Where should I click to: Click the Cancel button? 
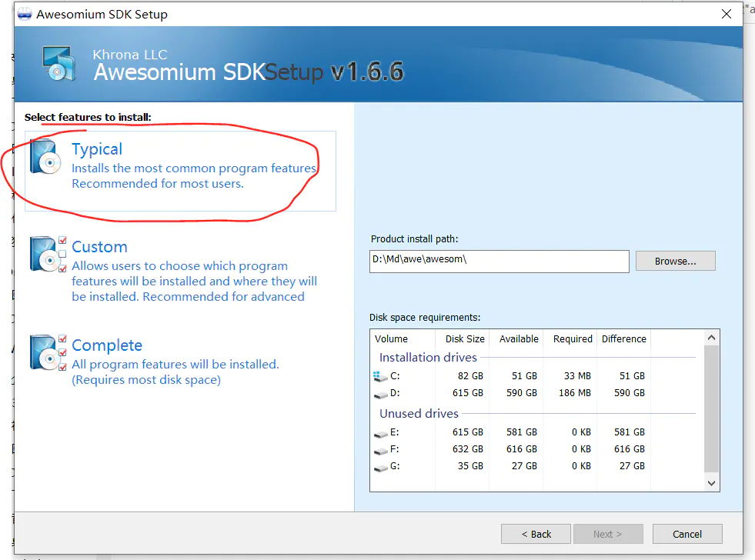point(687,534)
